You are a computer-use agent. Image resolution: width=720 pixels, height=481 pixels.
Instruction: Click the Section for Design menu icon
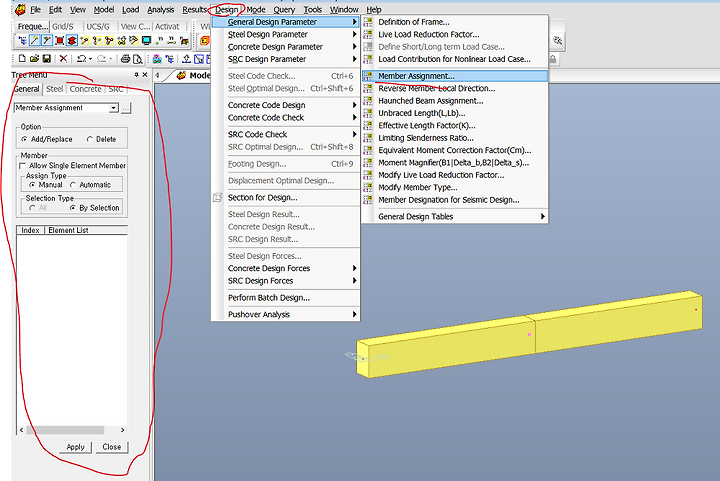click(x=217, y=197)
